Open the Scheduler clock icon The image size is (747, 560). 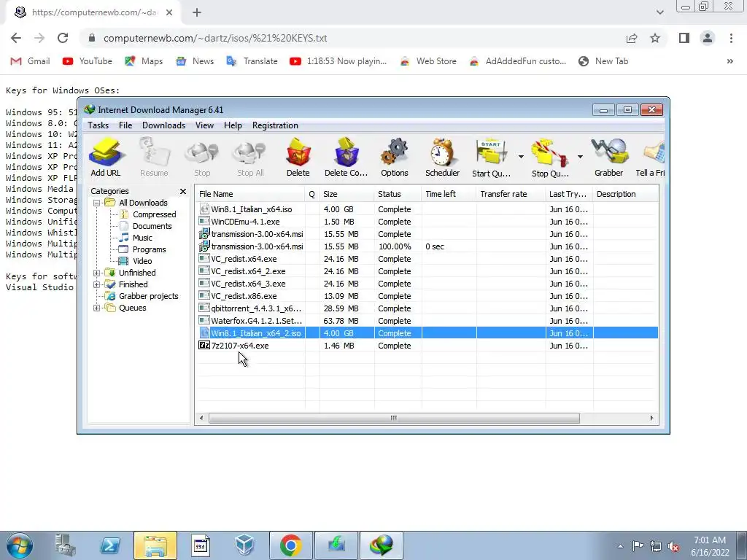(442, 157)
